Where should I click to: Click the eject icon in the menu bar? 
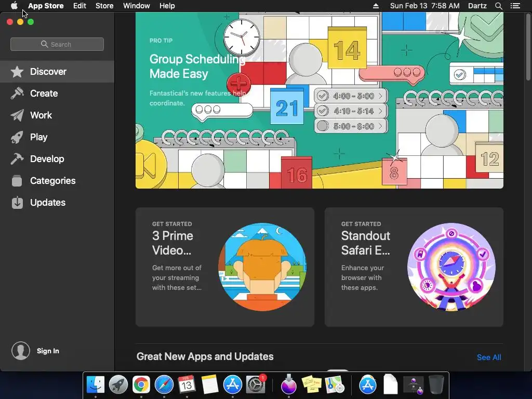[x=376, y=6]
